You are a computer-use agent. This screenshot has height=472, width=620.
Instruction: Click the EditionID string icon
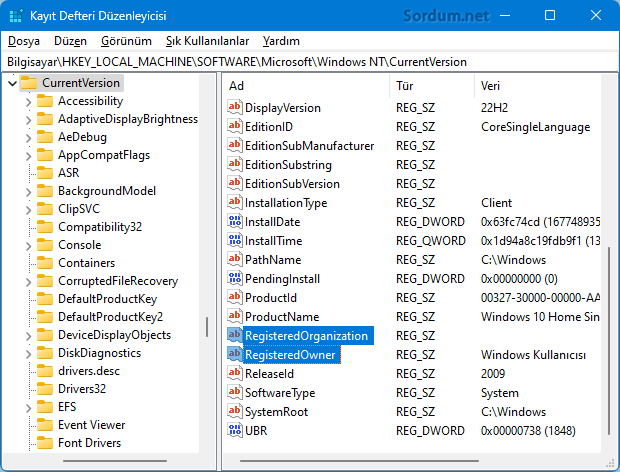[235, 127]
